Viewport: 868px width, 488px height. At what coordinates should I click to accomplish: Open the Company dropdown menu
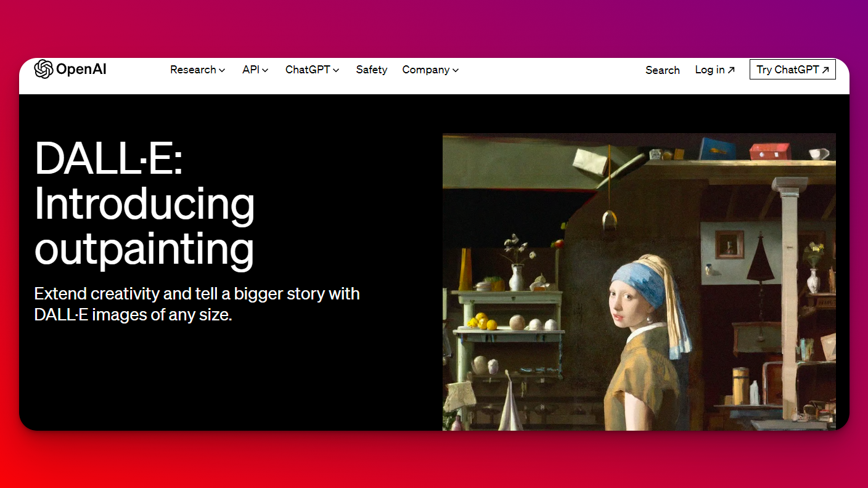[431, 70]
